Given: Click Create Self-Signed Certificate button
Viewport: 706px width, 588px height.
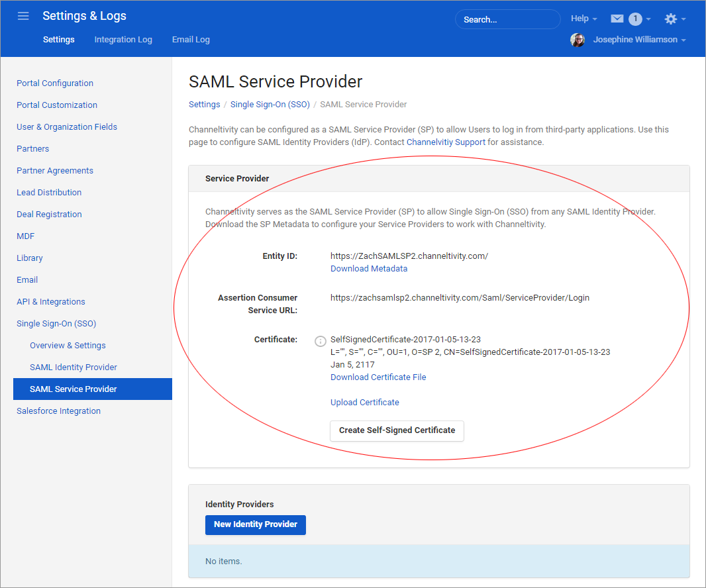Looking at the screenshot, I should click(x=397, y=430).
